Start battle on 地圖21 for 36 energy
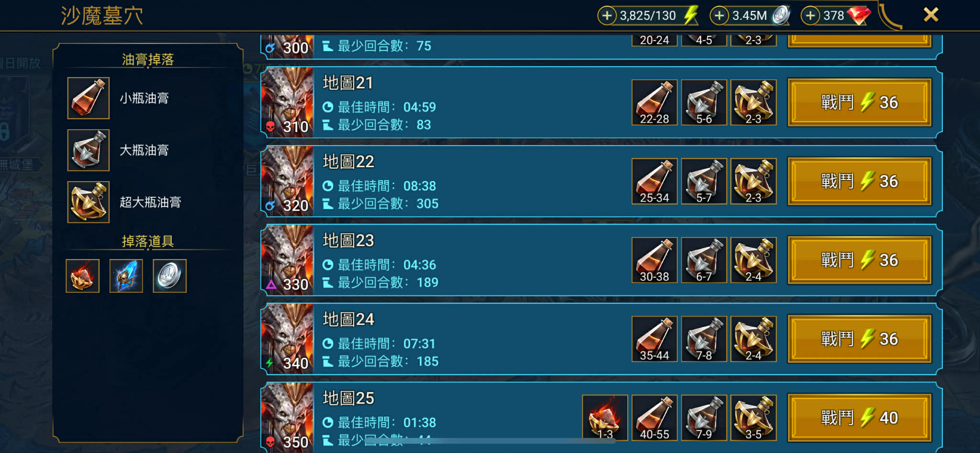This screenshot has height=453, width=980. (x=859, y=102)
